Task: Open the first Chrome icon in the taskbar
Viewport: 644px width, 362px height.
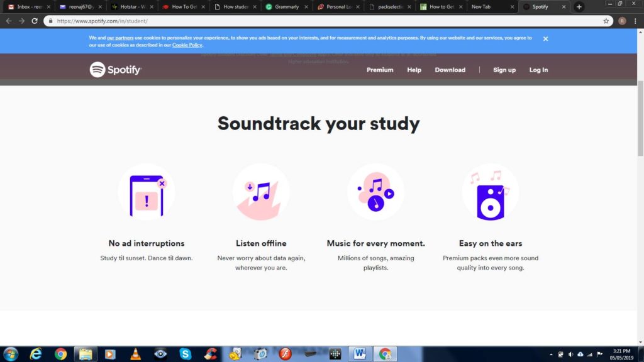Action: (60, 354)
